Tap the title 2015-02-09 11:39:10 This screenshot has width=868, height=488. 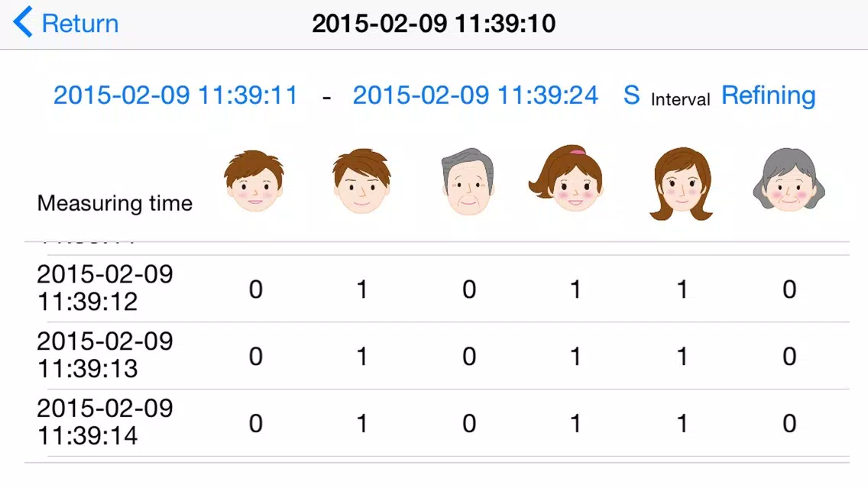pos(433,23)
